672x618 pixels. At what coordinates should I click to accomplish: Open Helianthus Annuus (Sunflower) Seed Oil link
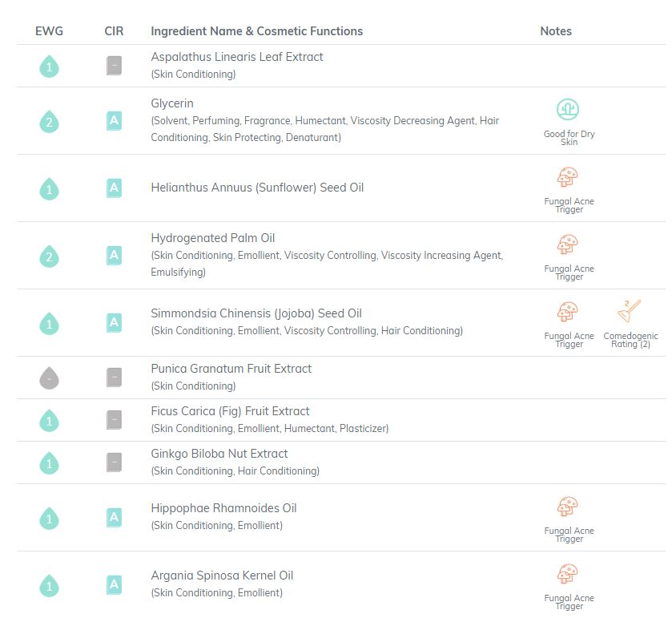pos(257,188)
